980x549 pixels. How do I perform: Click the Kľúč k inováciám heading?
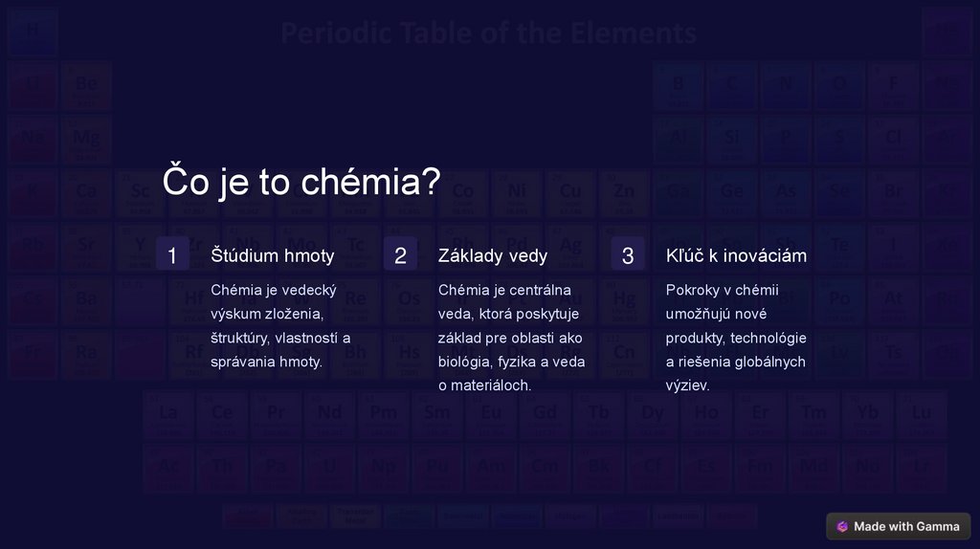pyautogui.click(x=736, y=255)
